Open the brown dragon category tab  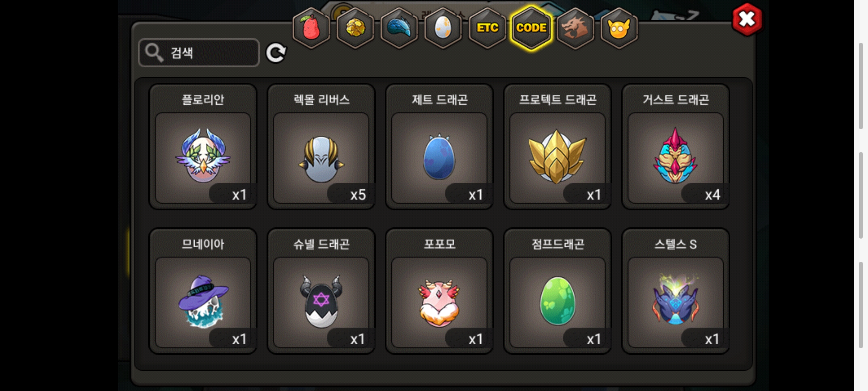(575, 28)
